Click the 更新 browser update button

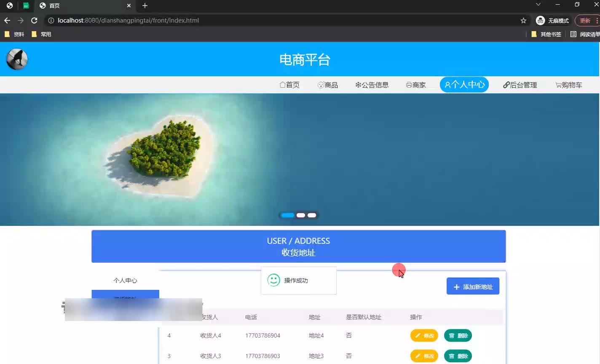(587, 20)
